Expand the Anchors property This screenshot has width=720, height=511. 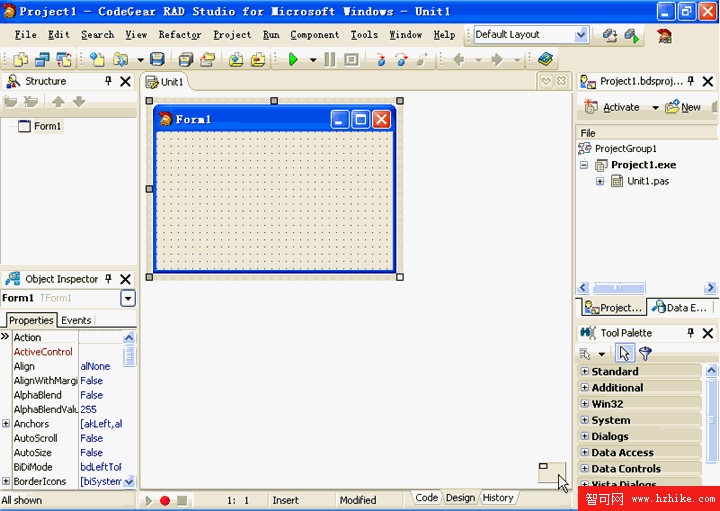point(6,423)
